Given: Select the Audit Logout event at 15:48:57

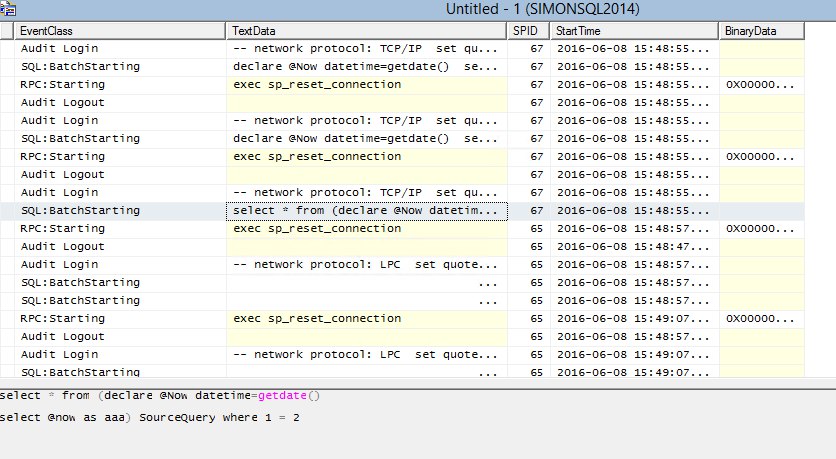Looking at the screenshot, I should coord(62,337).
